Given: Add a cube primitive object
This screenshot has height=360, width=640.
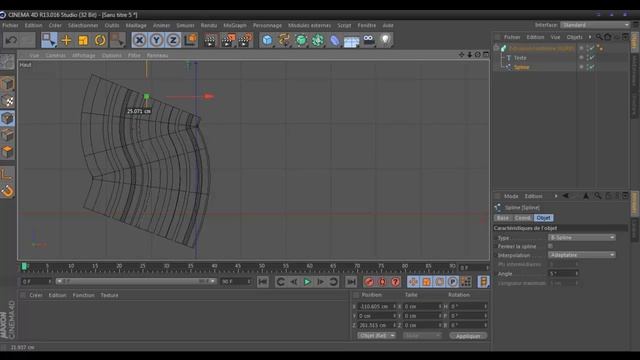Looking at the screenshot, I should pos(267,40).
